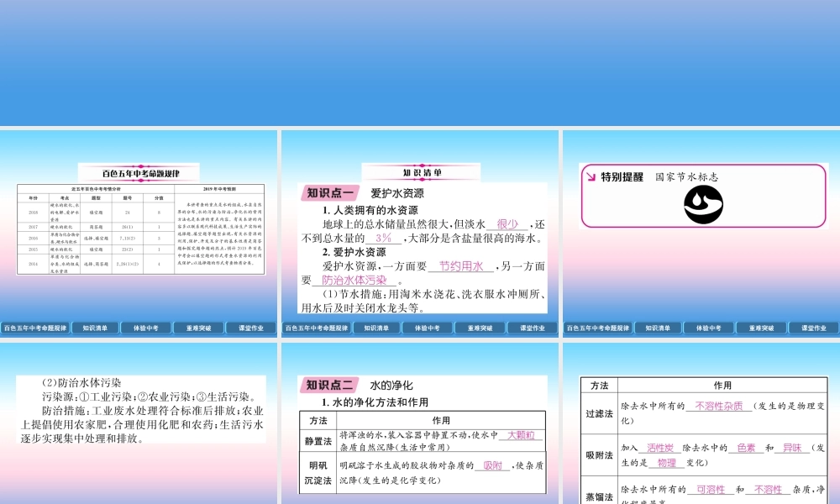
Task: Open the 知识点一 爱护水资源 slide
Action: click(x=420, y=234)
